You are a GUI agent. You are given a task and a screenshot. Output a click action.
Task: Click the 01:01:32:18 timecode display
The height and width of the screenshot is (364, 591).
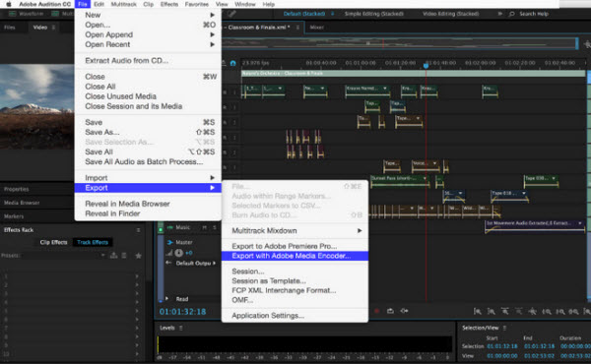(x=183, y=312)
